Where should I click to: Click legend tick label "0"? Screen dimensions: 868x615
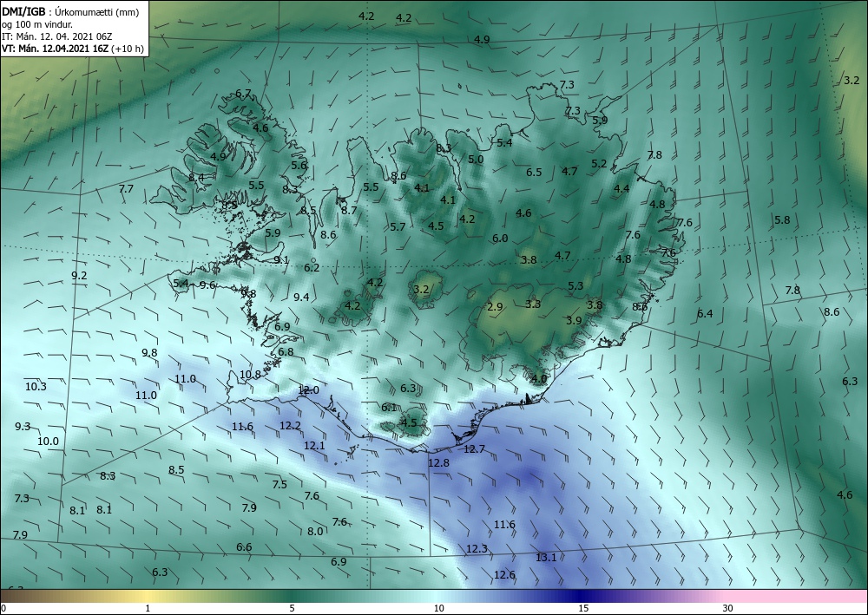point(3,609)
